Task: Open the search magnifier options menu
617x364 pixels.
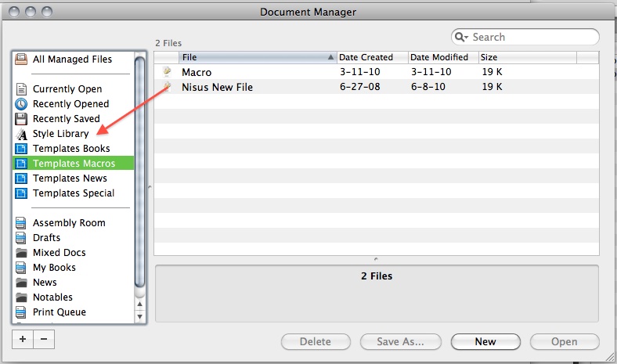Action: click(x=461, y=37)
